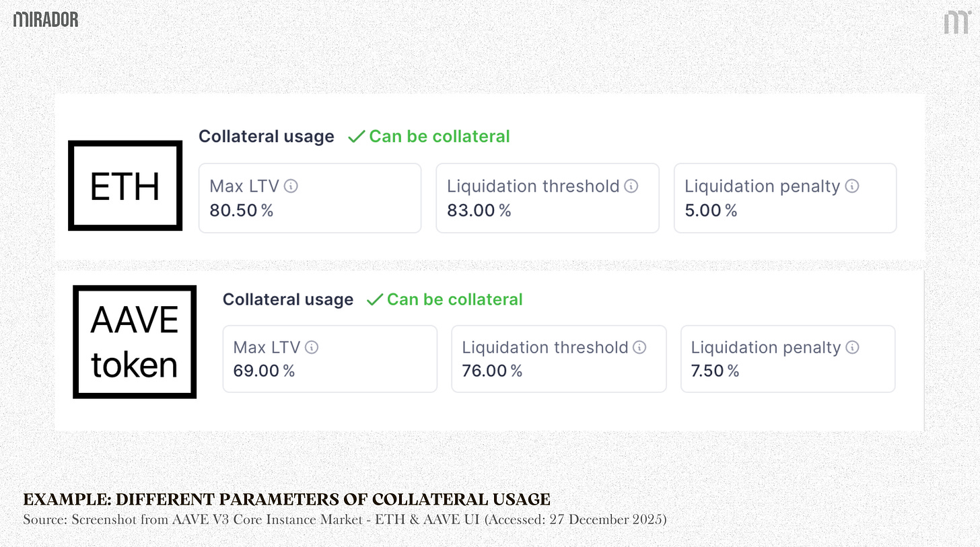Click the ETH Liquidation penalty 5.00% card
980x547 pixels.
[785, 198]
